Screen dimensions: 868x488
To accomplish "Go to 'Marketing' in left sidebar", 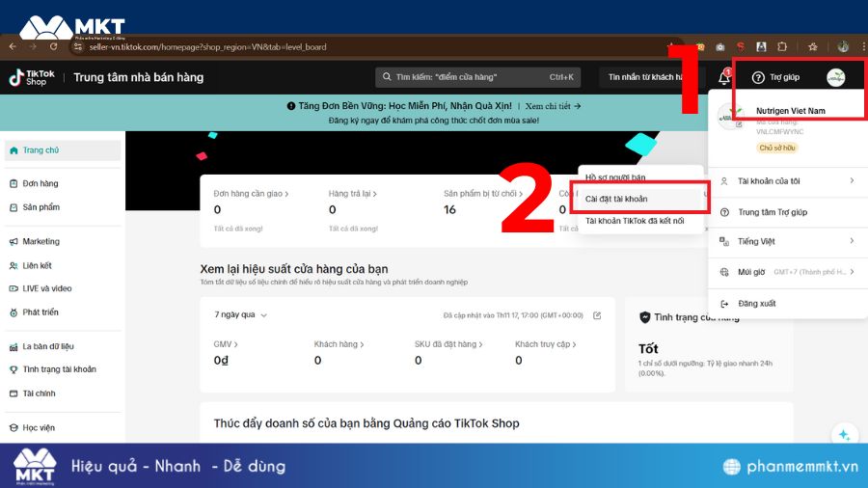I will tap(41, 241).
